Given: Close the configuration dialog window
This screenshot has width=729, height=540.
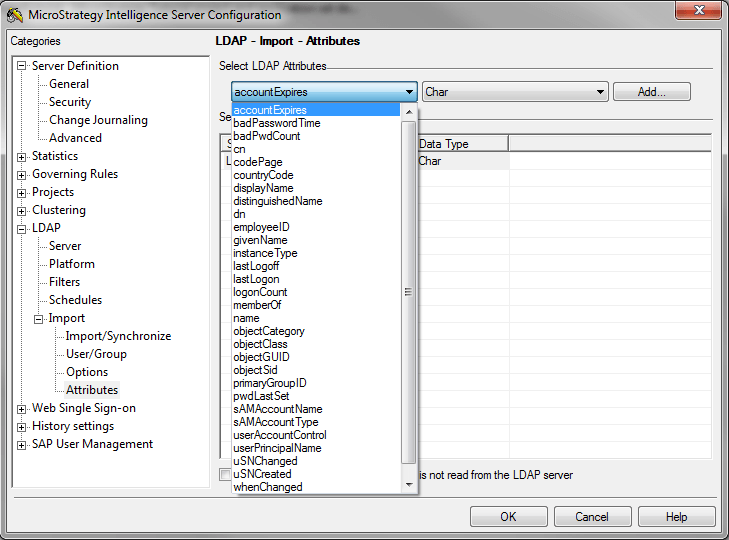Looking at the screenshot, I should click(698, 10).
